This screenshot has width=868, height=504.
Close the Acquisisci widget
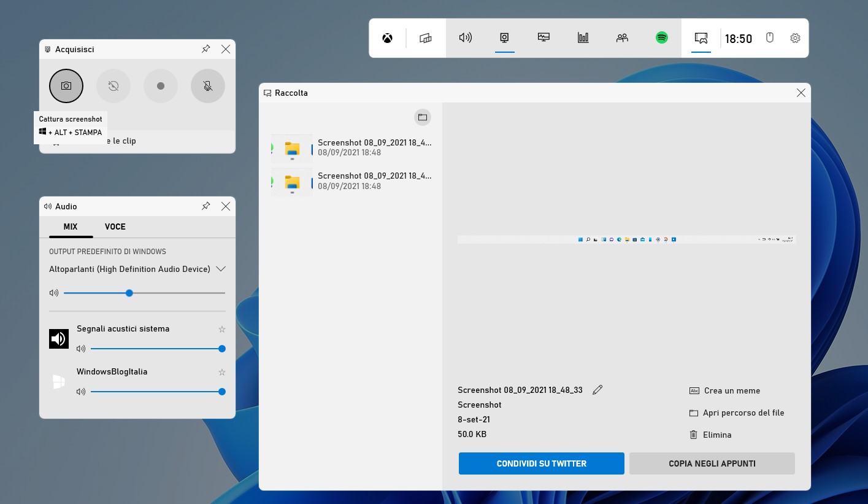[226, 49]
